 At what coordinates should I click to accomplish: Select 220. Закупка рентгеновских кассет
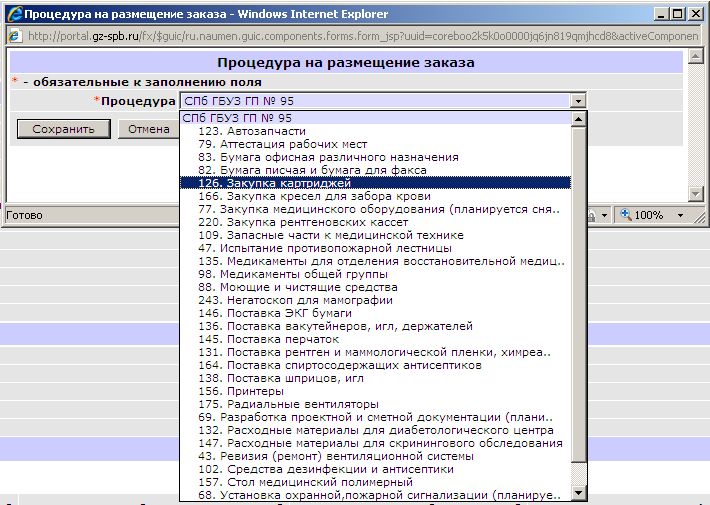[375, 222]
